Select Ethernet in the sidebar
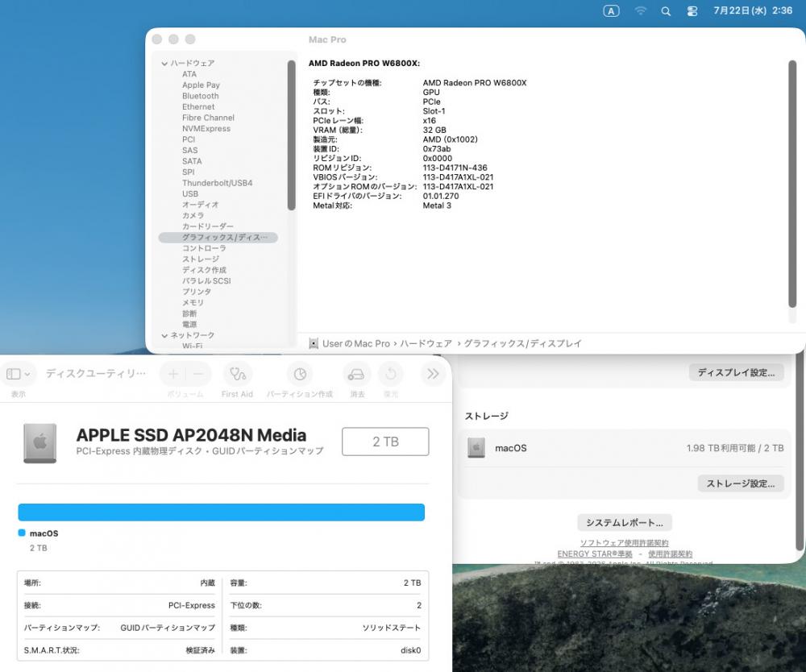Screen dimensions: 806x672 tap(198, 106)
